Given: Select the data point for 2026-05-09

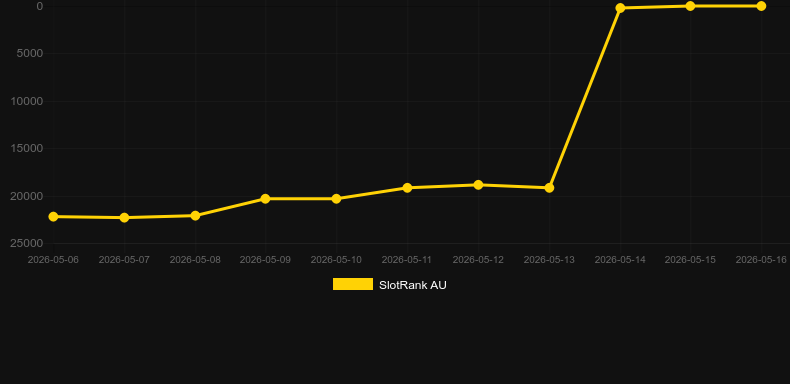Looking at the screenshot, I should (x=266, y=199).
